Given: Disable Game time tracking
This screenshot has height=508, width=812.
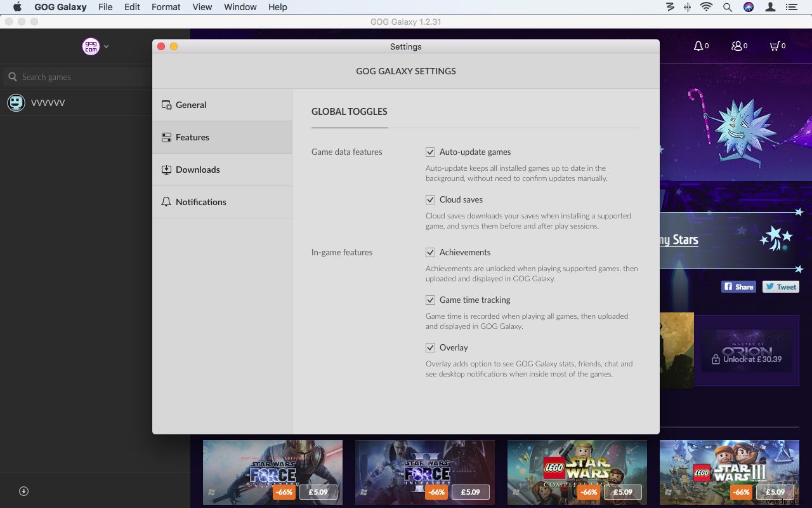Looking at the screenshot, I should (430, 300).
